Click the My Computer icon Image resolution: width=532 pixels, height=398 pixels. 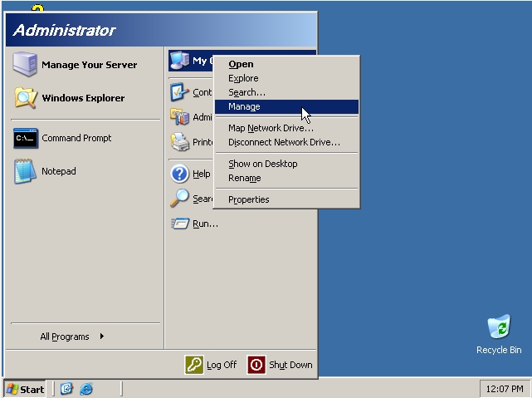point(179,61)
